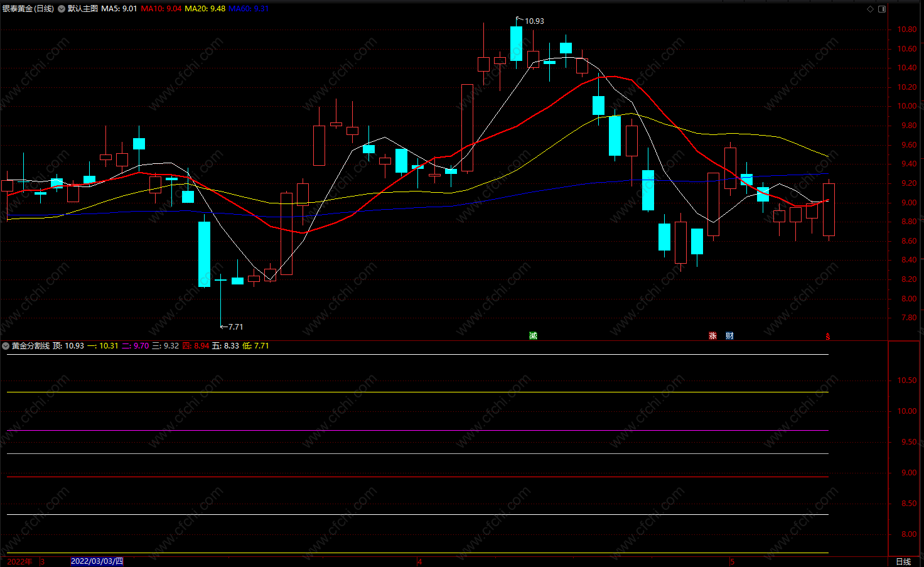Select the MA10: 9.04 indicator text
924x567 pixels.
(x=161, y=9)
